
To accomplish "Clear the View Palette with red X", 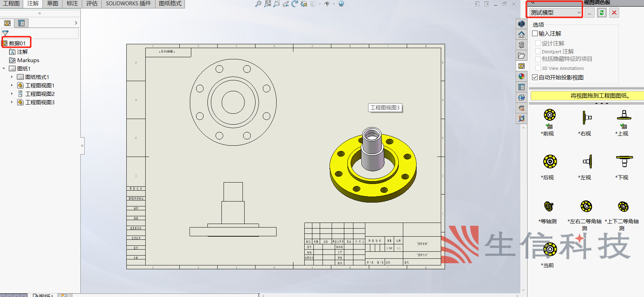I will 614,13.
